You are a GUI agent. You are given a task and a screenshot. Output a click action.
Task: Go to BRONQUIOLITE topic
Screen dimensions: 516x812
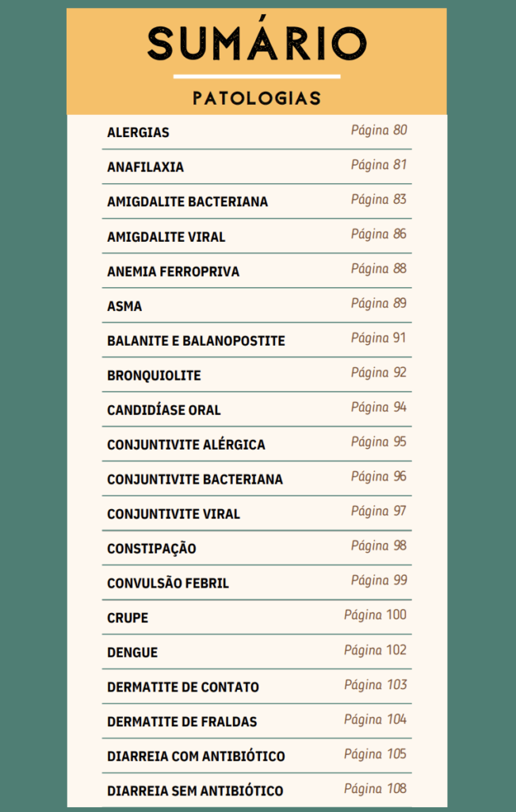[154, 376]
